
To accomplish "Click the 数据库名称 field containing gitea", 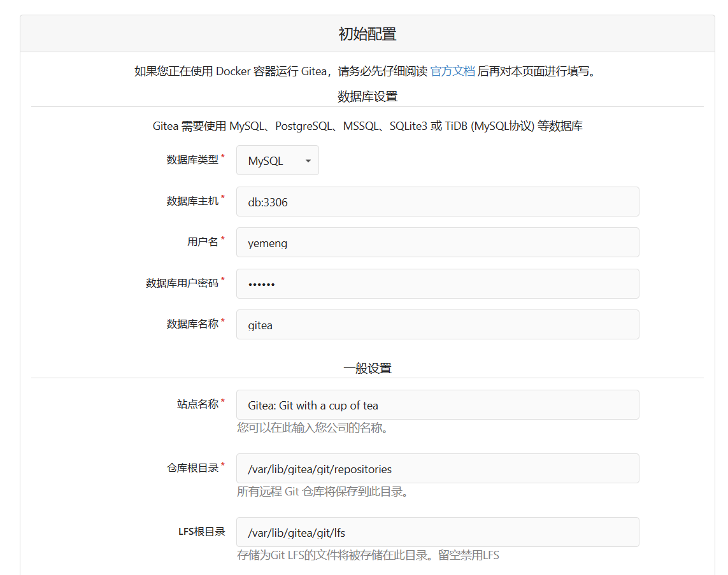I will point(437,325).
